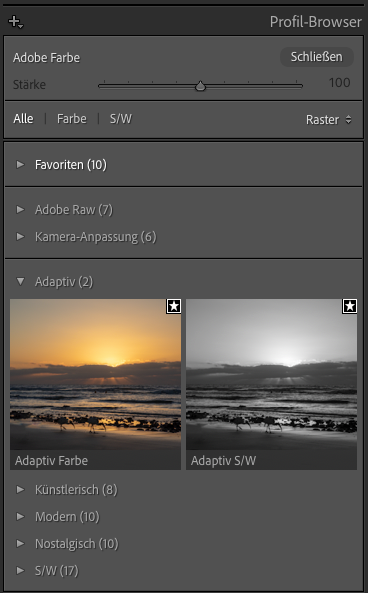The image size is (368, 593).
Task: Toggle favorite star on Adaptiv S/W
Action: click(x=350, y=306)
